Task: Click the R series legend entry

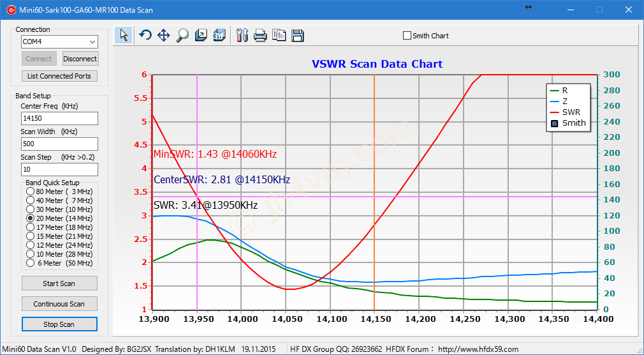Action: (559, 91)
